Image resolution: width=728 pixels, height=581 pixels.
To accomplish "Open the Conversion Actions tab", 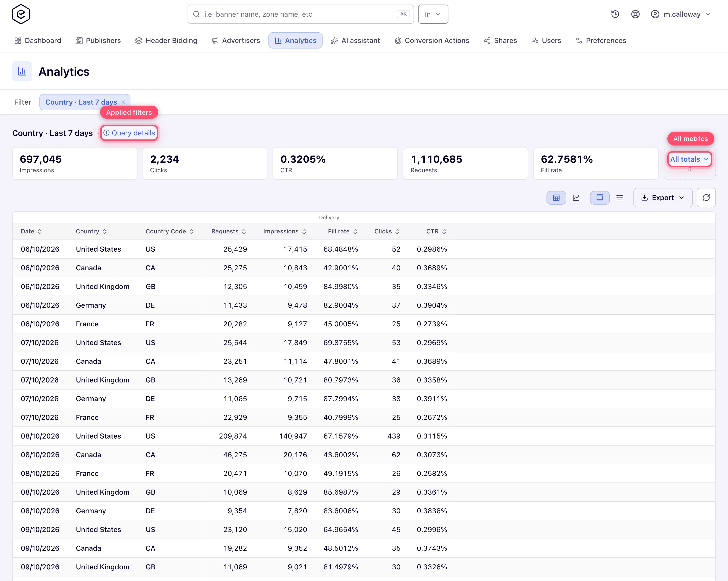I will coord(432,40).
